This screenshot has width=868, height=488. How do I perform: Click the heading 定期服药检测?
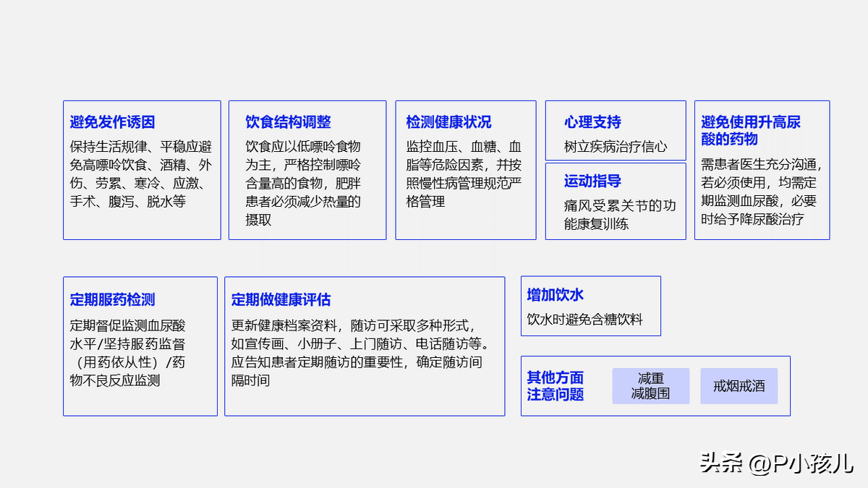tap(112, 299)
